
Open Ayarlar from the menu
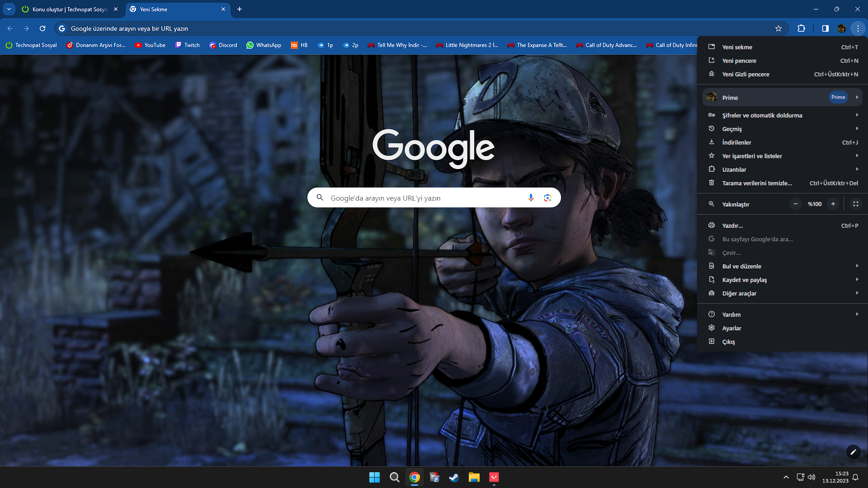pyautogui.click(x=731, y=328)
